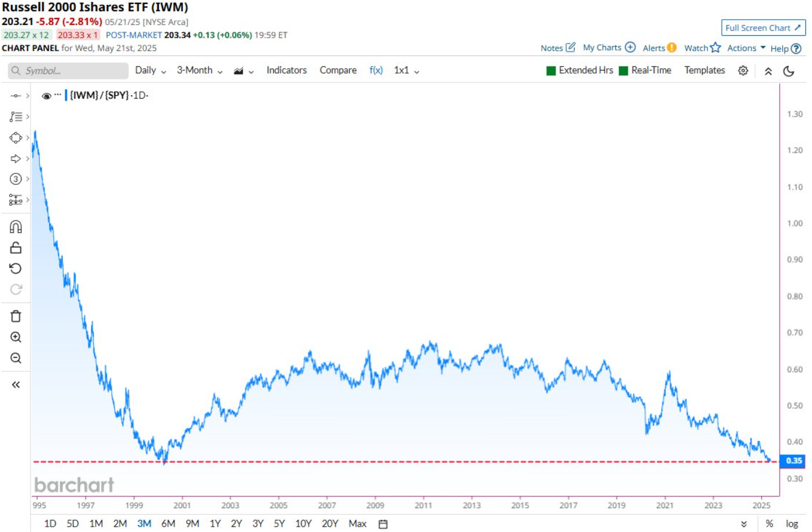Image resolution: width=812 pixels, height=532 pixels.
Task: Open chart settings gear
Action: click(x=743, y=71)
